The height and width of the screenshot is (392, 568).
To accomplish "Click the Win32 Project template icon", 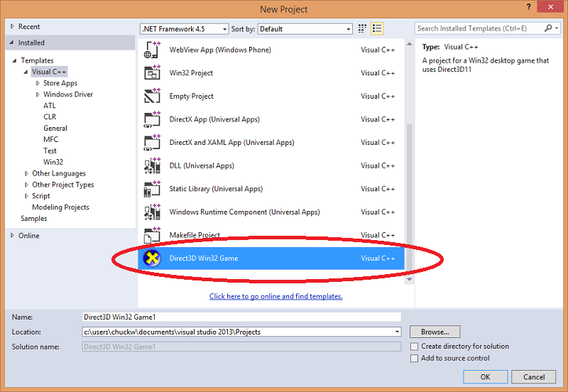I will 152,73.
